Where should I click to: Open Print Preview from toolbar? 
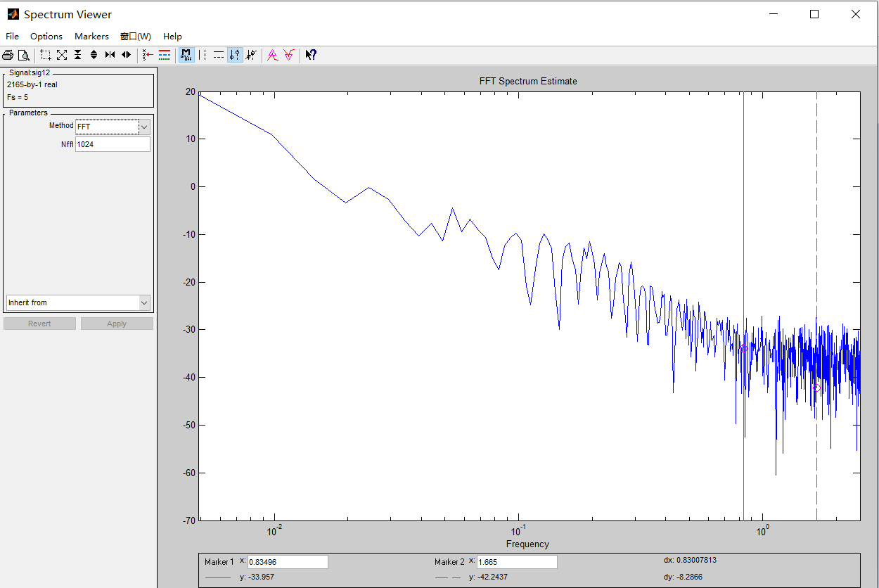coord(24,55)
